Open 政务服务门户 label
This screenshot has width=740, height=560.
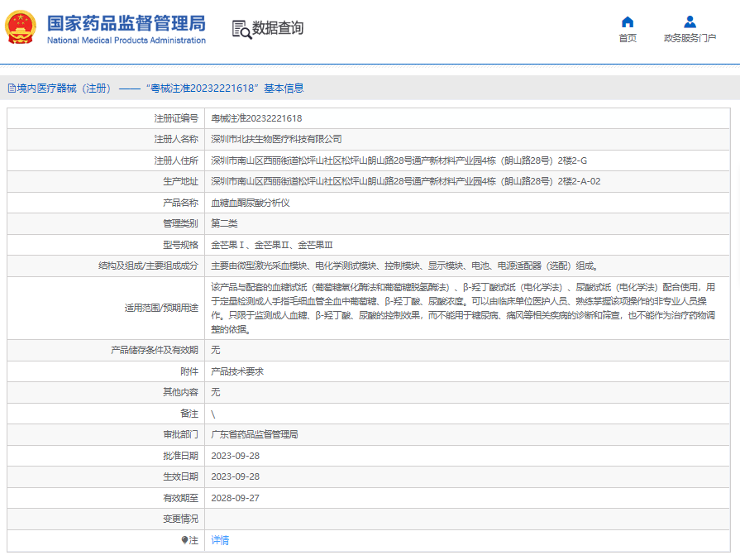pyautogui.click(x=690, y=38)
